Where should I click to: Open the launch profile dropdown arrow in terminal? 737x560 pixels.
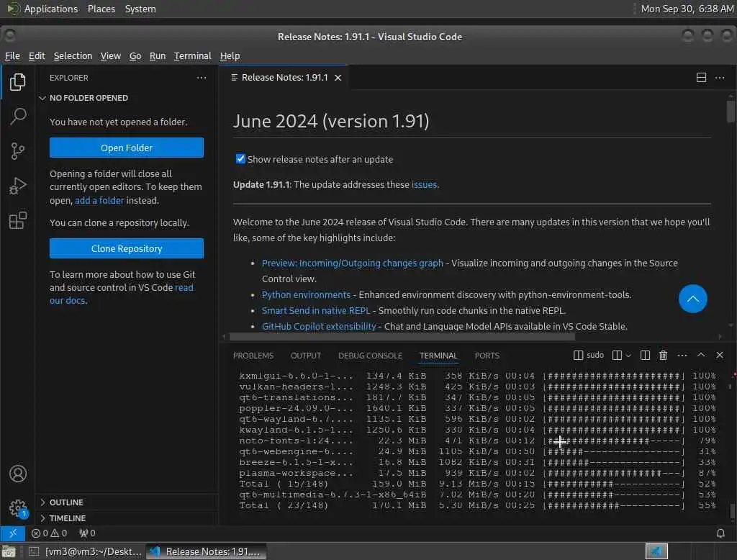tap(628, 356)
